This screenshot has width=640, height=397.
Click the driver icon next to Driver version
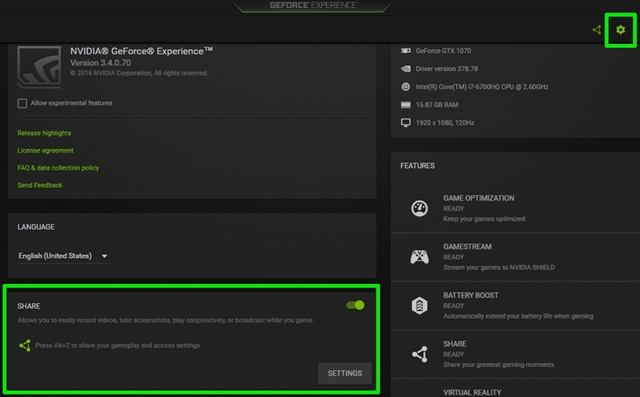pos(406,69)
